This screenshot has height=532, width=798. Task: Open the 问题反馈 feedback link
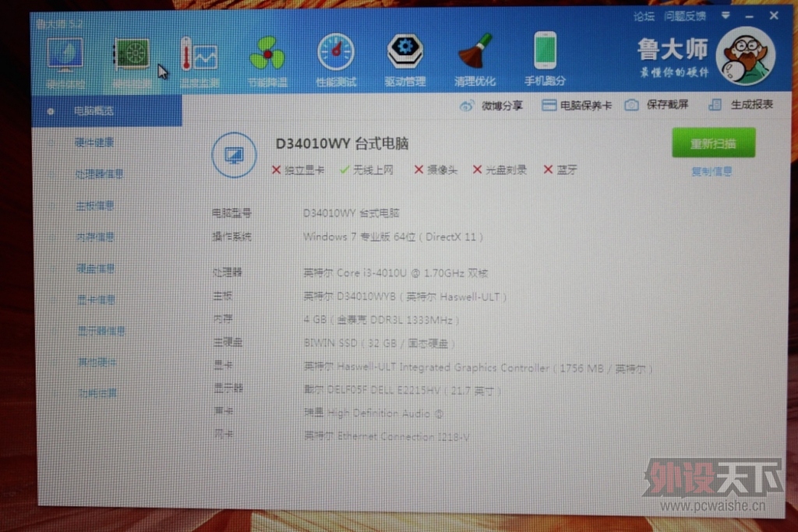pyautogui.click(x=685, y=16)
